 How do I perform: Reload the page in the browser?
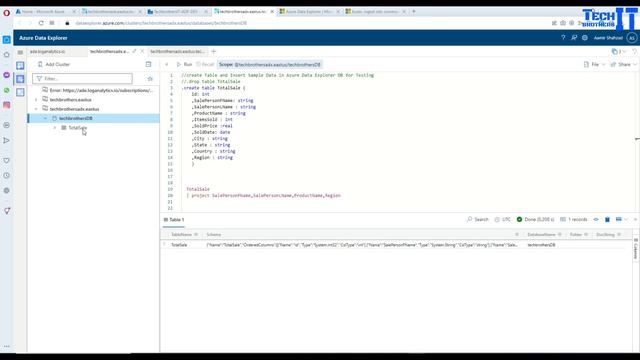pyautogui.click(x=41, y=23)
